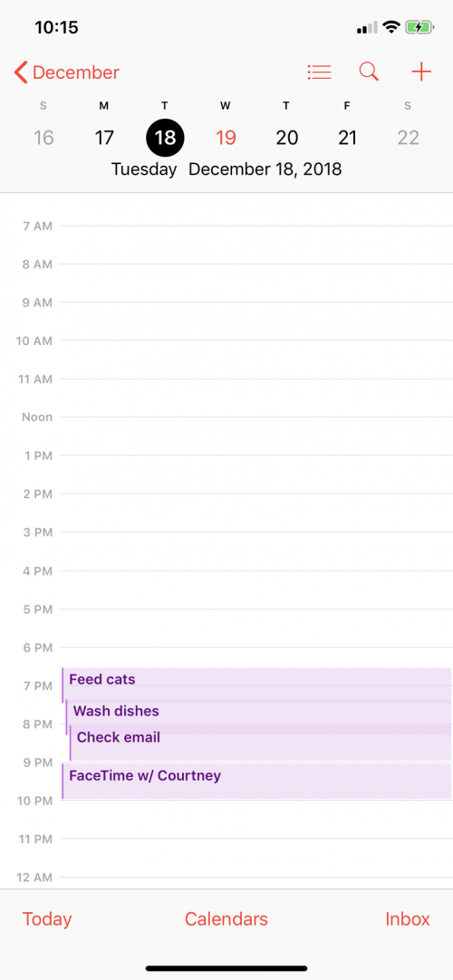The height and width of the screenshot is (980, 453).
Task: Tap the battery icon in status bar
Action: [419, 27]
